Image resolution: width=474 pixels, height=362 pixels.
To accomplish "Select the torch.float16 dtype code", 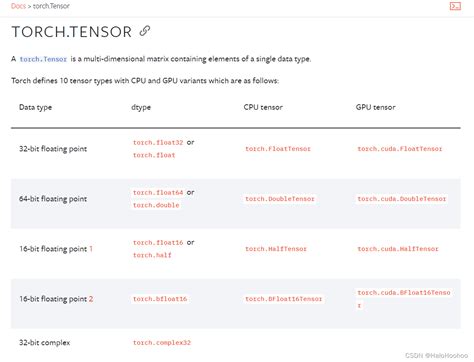I will [158, 242].
